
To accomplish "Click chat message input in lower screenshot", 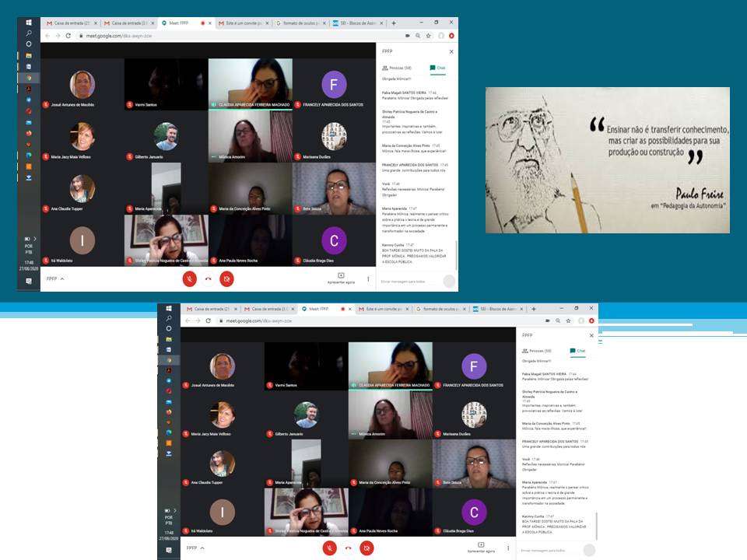I will [x=551, y=551].
